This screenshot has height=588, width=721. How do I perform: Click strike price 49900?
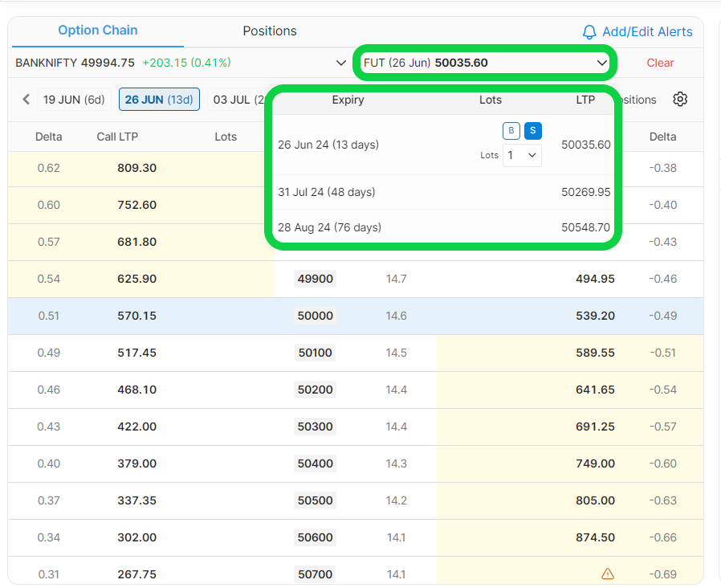tap(315, 279)
